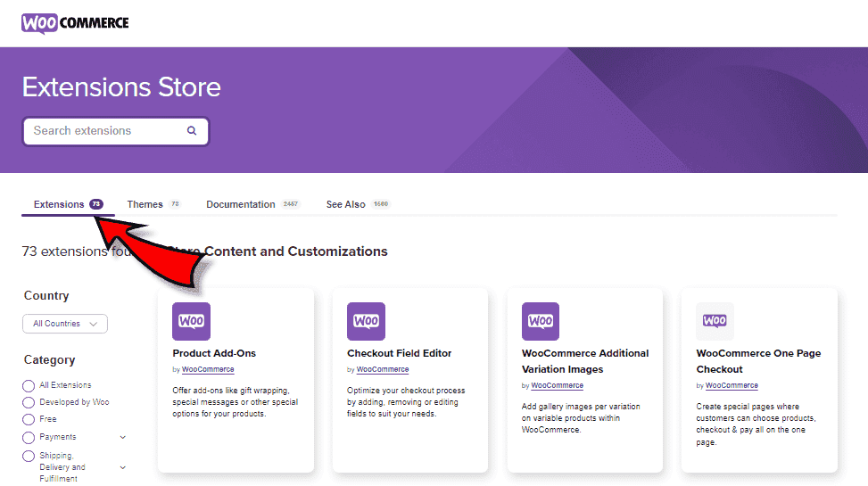The width and height of the screenshot is (868, 486).
Task: Click description 'Optimize your checkout process'
Action: (x=406, y=402)
